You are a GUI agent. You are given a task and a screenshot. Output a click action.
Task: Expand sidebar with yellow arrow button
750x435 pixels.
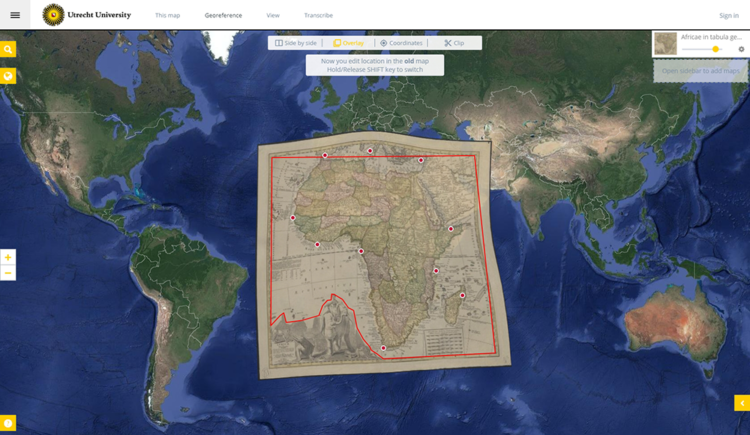742,403
